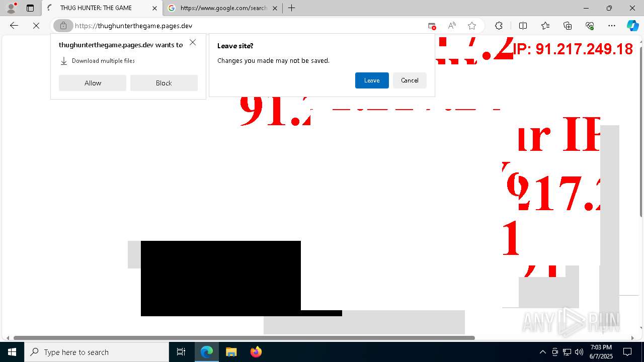This screenshot has width=644, height=362.
Task: Open the downloads blocked indicator icon
Action: pos(432,26)
